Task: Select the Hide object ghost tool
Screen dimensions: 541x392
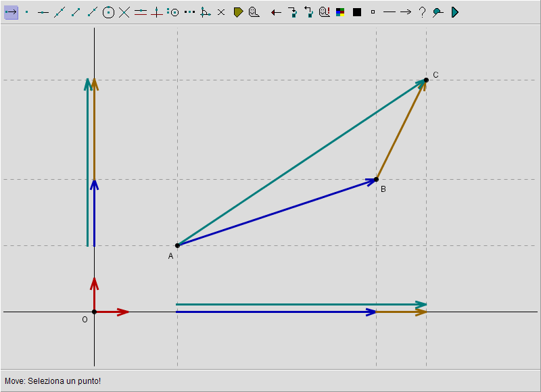Action: pos(254,12)
